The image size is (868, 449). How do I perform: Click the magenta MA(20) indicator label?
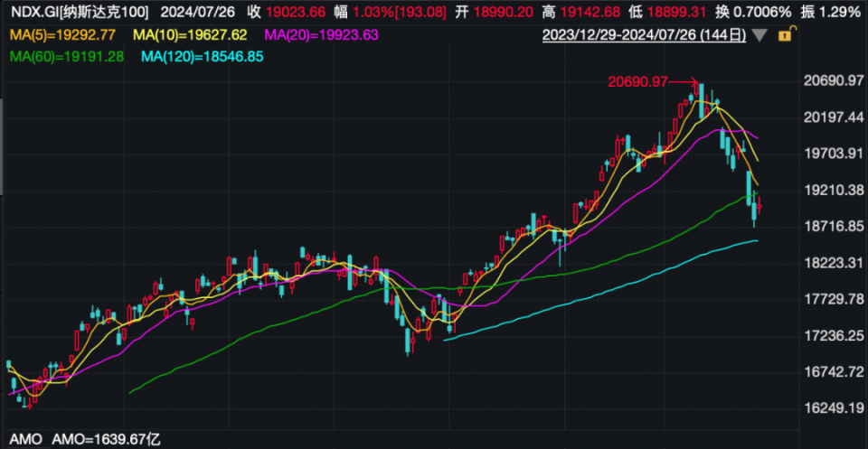pyautogui.click(x=321, y=35)
